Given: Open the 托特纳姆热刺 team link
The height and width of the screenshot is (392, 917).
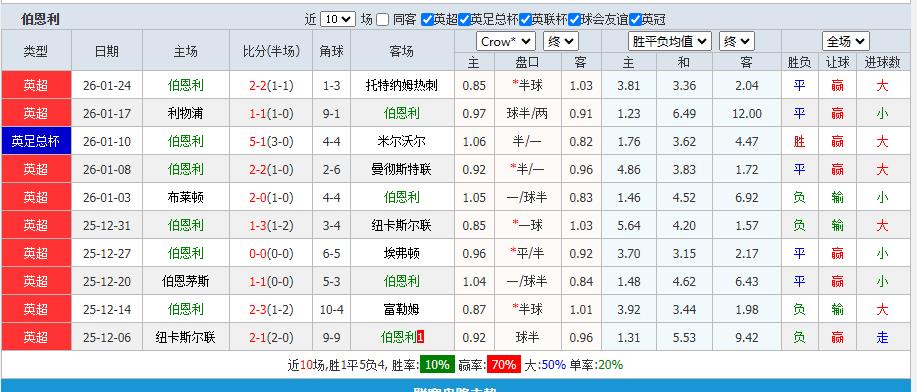Looking at the screenshot, I should [x=402, y=86].
